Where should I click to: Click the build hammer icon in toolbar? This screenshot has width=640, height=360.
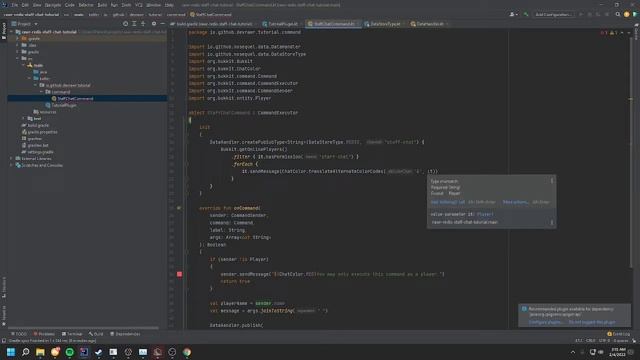click(526, 14)
